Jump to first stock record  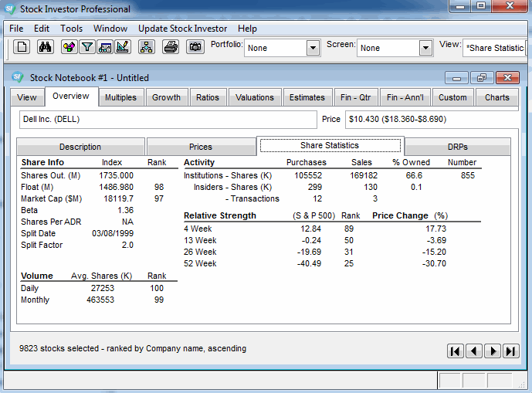(456, 351)
